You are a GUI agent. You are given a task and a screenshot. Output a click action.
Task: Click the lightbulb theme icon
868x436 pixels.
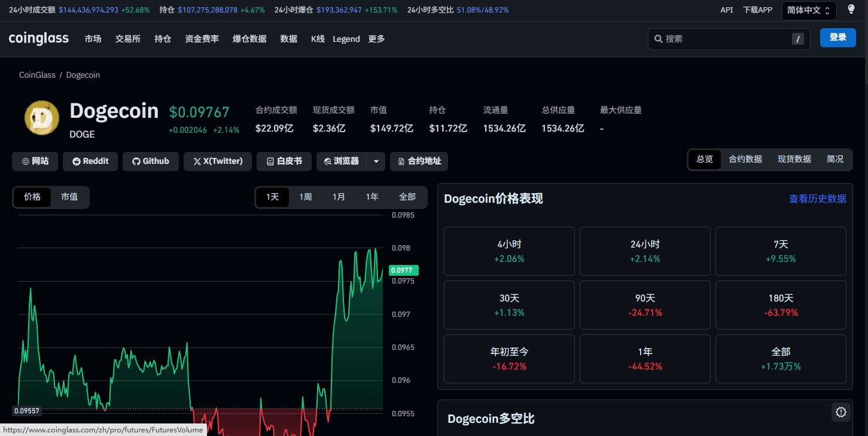pyautogui.click(x=851, y=10)
